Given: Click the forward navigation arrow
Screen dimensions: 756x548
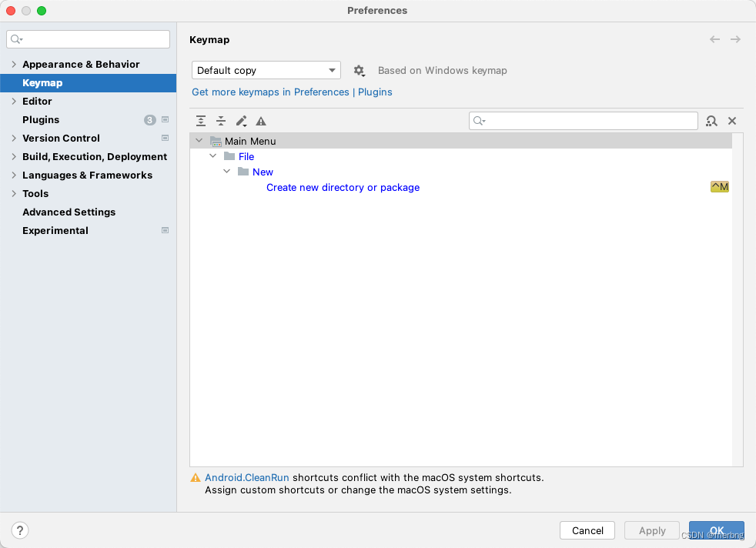Looking at the screenshot, I should tap(735, 39).
